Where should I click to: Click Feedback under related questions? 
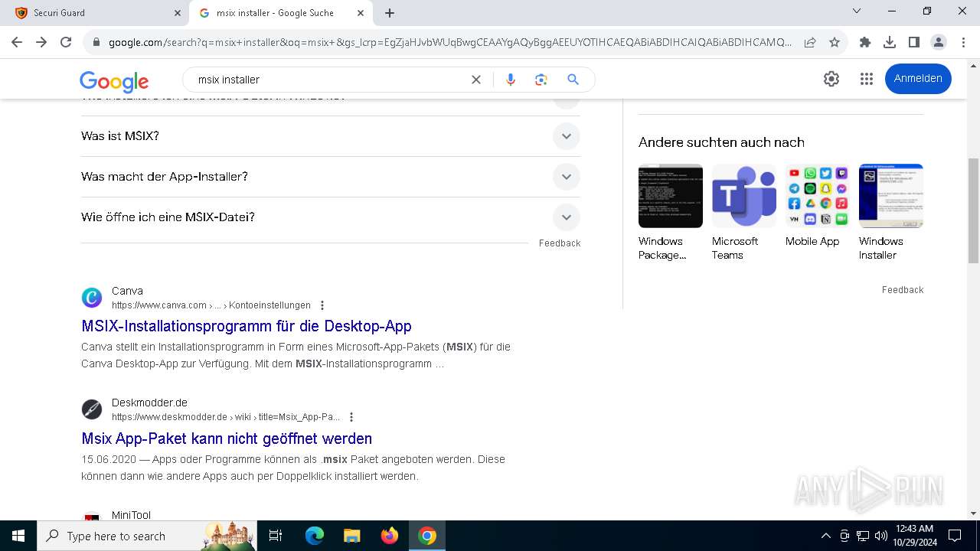click(560, 243)
